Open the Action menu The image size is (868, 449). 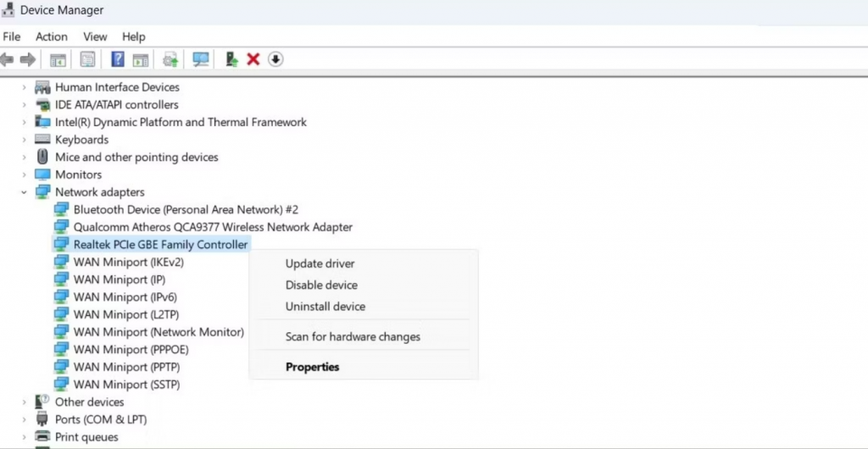tap(51, 36)
